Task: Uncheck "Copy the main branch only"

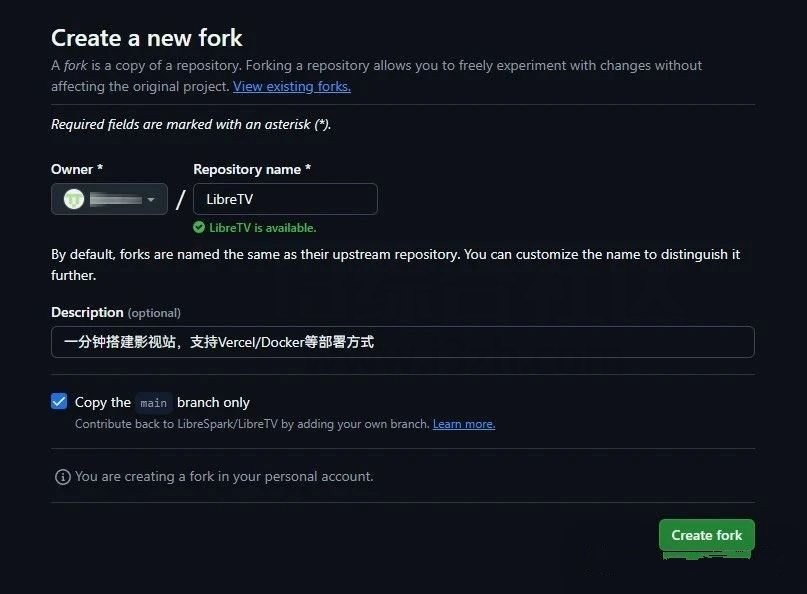Action: 59,401
